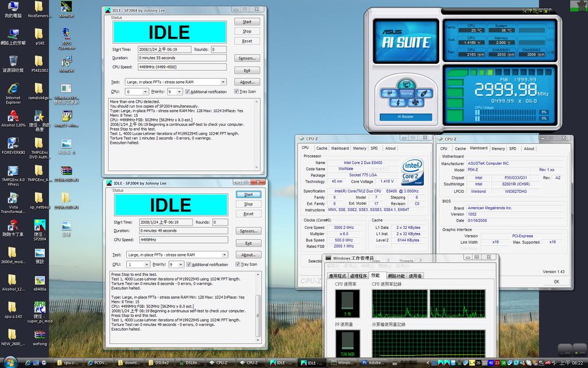
Task: Click Stop button in upper SP2004 window
Action: click(247, 32)
